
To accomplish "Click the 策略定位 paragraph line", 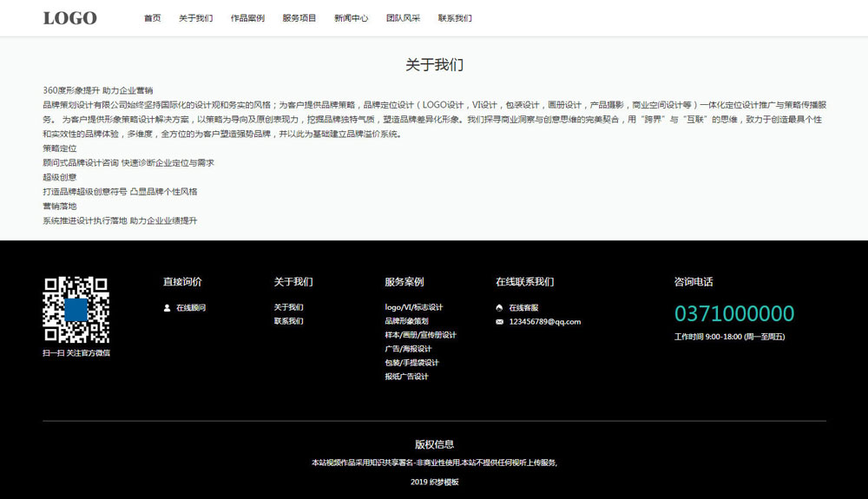I will pos(60,148).
